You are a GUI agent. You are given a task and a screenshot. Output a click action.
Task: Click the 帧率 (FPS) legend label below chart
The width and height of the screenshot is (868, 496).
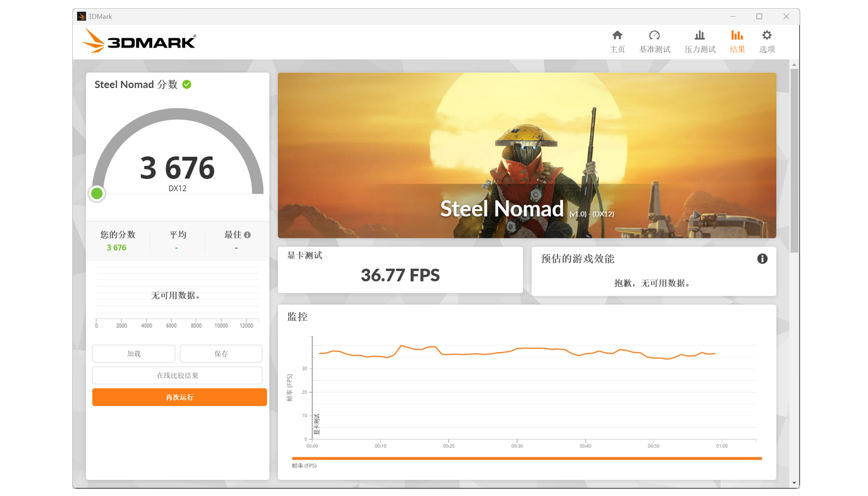click(304, 466)
